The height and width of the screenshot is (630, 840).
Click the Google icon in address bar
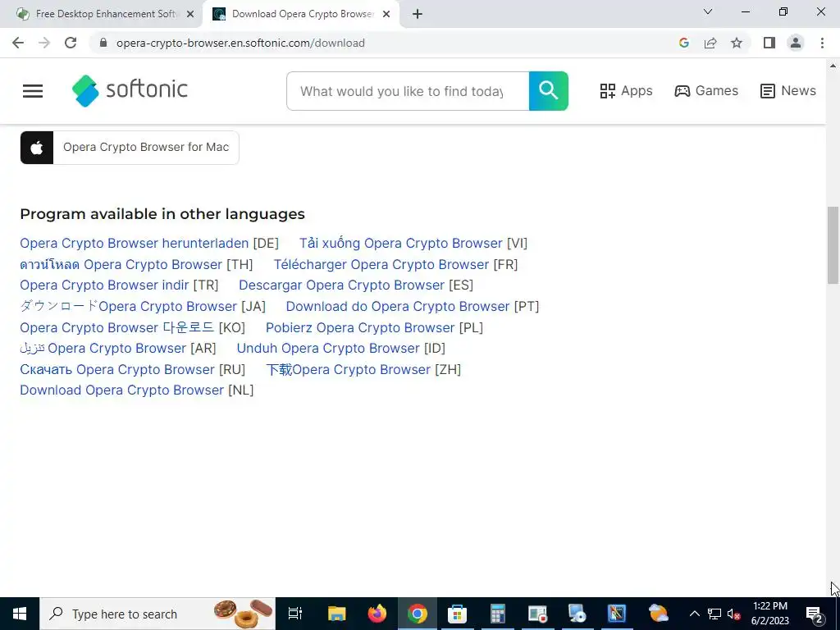[x=683, y=43]
